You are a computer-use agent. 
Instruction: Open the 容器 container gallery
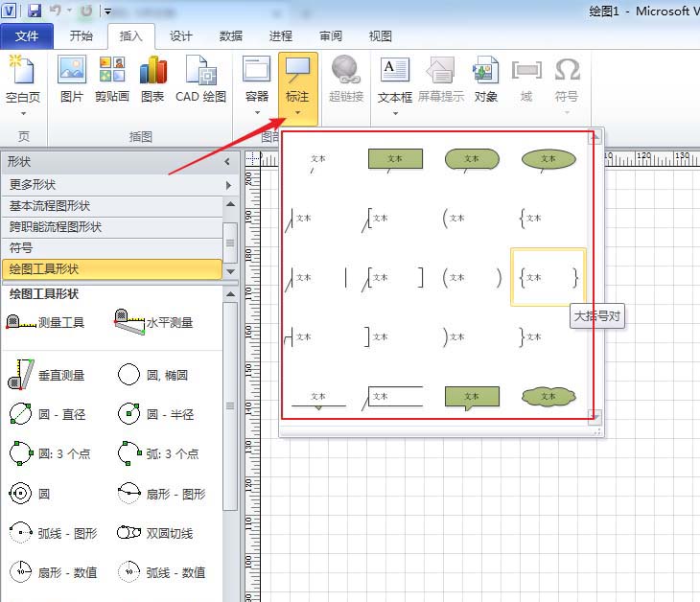click(257, 84)
